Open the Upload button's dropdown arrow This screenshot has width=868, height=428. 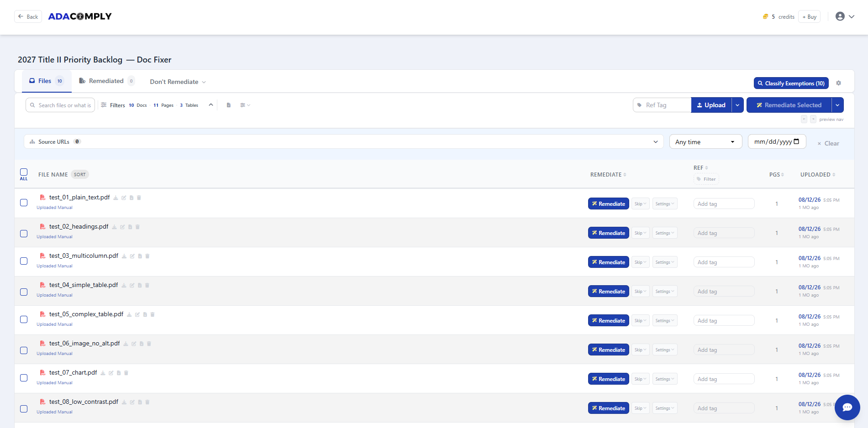pyautogui.click(x=737, y=105)
